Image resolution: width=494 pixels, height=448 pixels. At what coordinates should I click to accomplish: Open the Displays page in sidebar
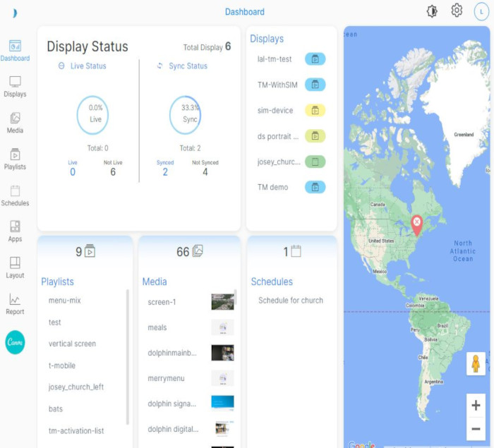coord(15,86)
